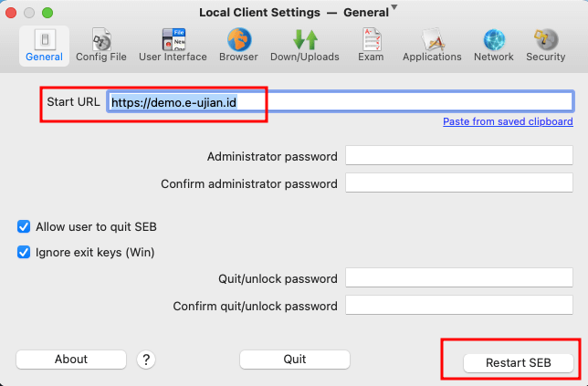This screenshot has height=386, width=588.
Task: Open the Network settings pane
Action: tap(493, 46)
